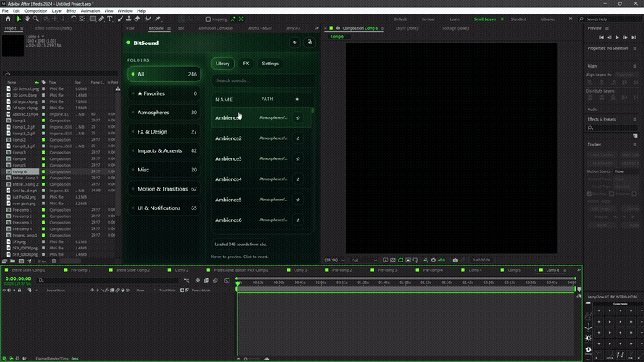Select the Zoom magnifier tool
This screenshot has width=644, height=362.
[35, 19]
